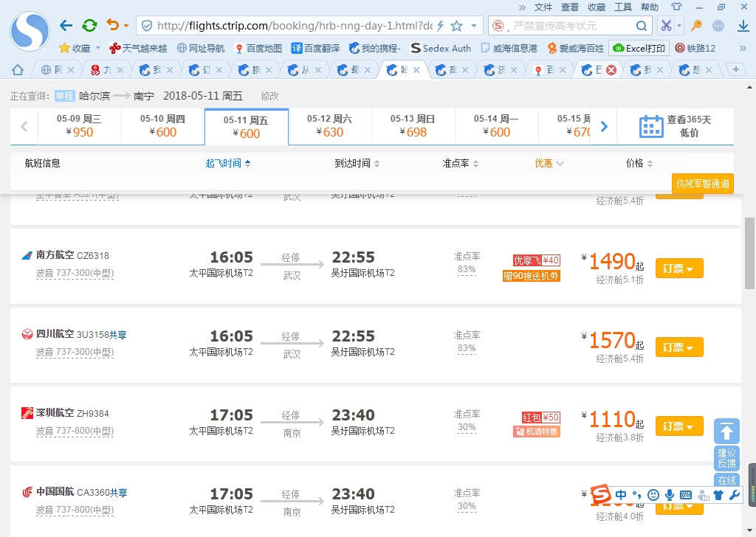
Task: Click the shirt skin icon beside 帮助
Action: (676, 7)
